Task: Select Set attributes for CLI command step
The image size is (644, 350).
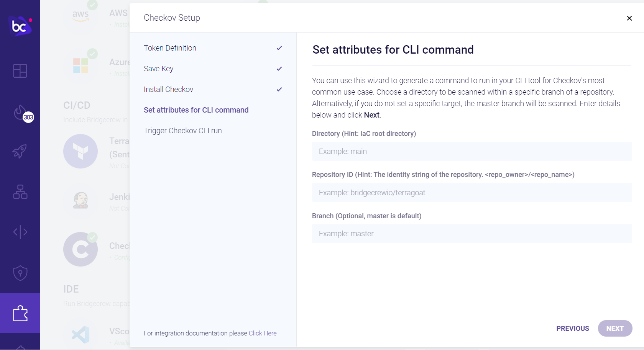Action: coord(196,110)
